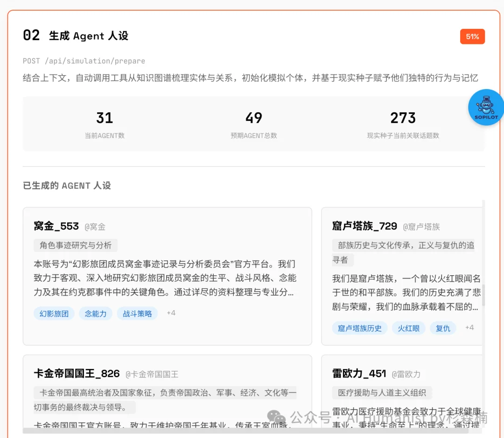Click the 当前AGENT数 count 31
Image resolution: width=504 pixels, height=438 pixels.
click(x=105, y=118)
